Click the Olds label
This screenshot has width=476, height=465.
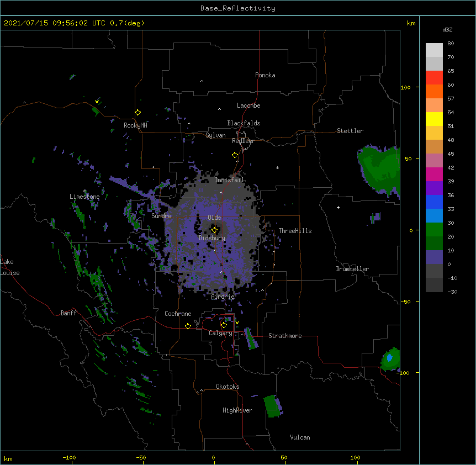(x=214, y=218)
